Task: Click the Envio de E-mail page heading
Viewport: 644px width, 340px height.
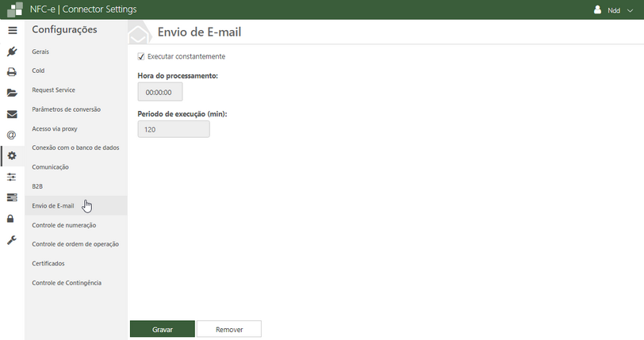Action: (x=199, y=32)
